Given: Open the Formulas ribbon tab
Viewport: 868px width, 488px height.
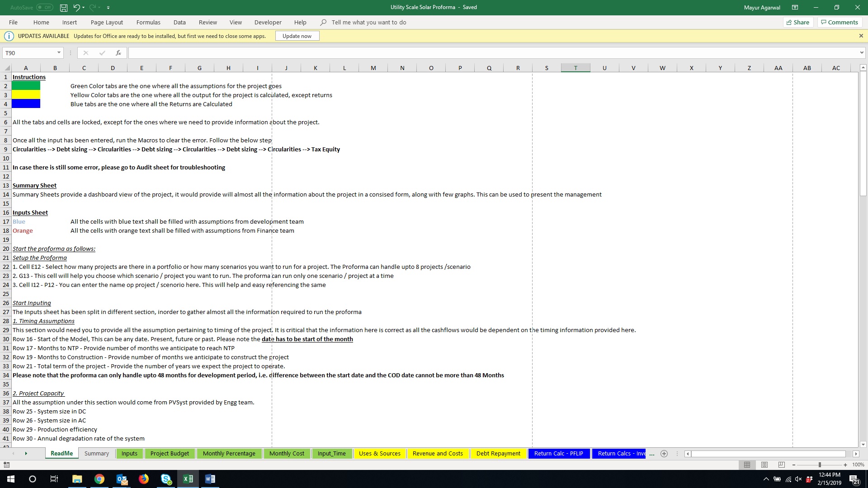Looking at the screenshot, I should click(148, 22).
